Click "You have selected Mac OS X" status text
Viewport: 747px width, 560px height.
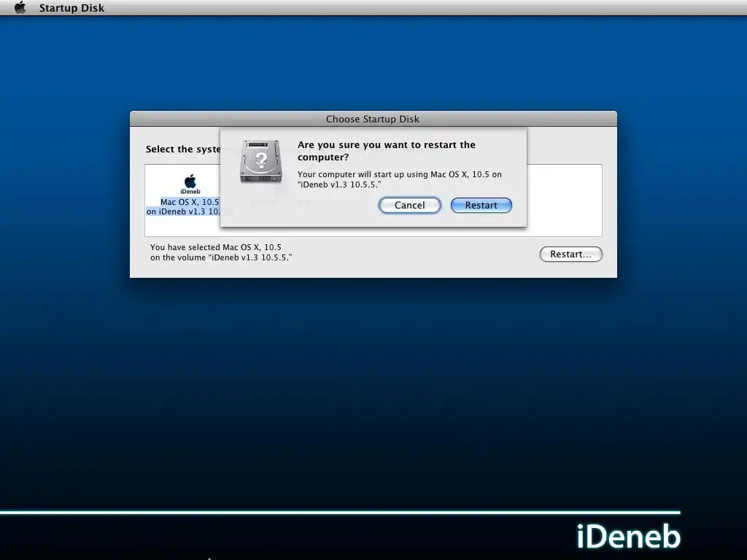click(x=221, y=252)
